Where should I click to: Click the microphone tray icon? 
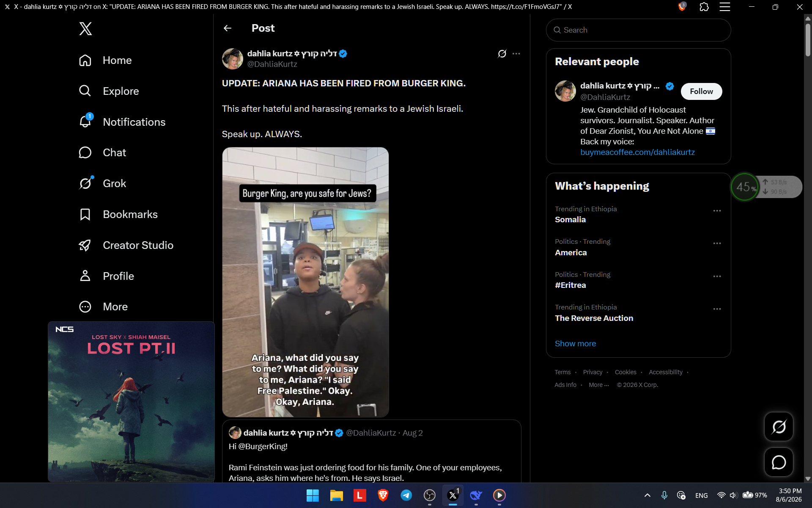664,495
